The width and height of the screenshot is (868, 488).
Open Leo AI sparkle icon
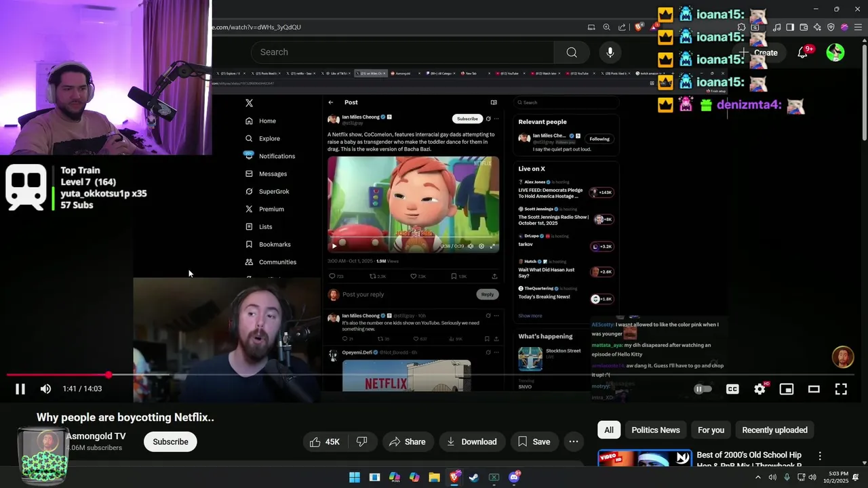click(818, 27)
